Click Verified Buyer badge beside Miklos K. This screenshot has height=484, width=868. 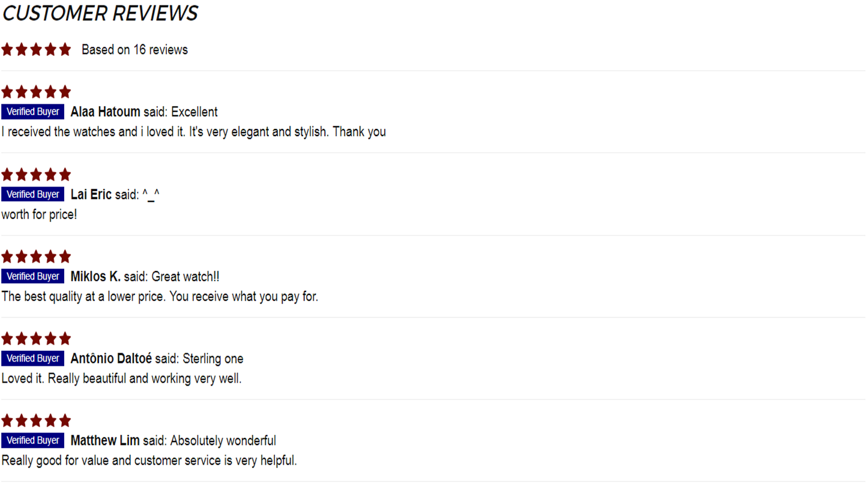pyautogui.click(x=33, y=276)
